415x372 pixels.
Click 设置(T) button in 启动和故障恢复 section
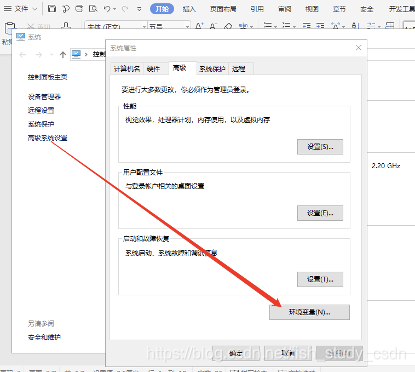pos(320,279)
